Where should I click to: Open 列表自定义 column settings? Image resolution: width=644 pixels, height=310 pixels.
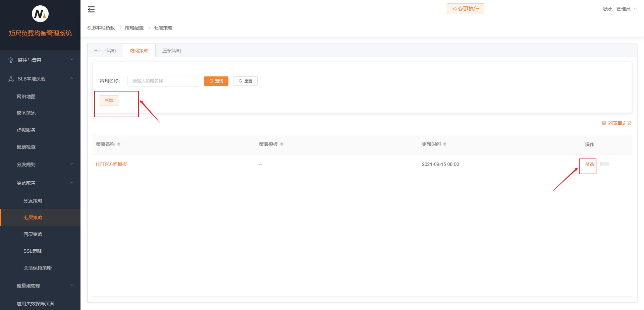(x=616, y=123)
